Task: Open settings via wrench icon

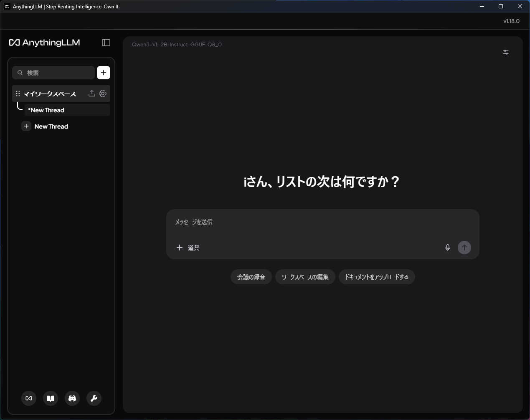Action: (x=94, y=398)
